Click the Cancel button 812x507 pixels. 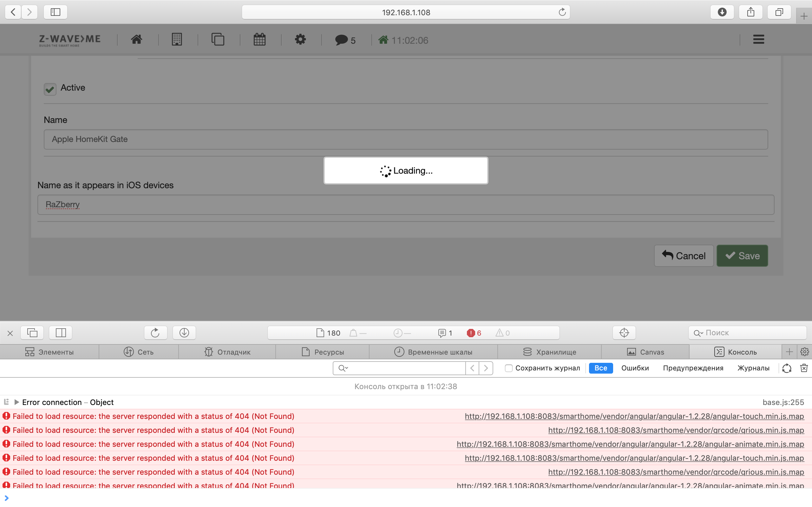point(684,256)
